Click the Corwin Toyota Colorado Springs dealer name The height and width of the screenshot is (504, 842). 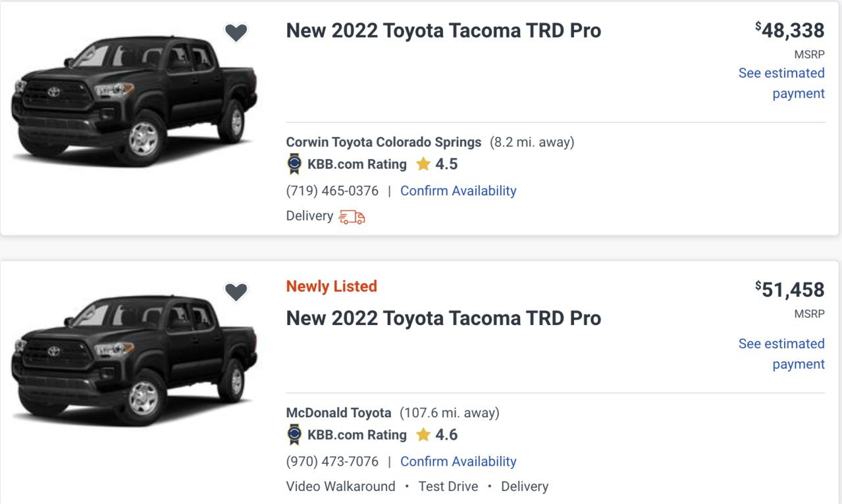click(384, 142)
